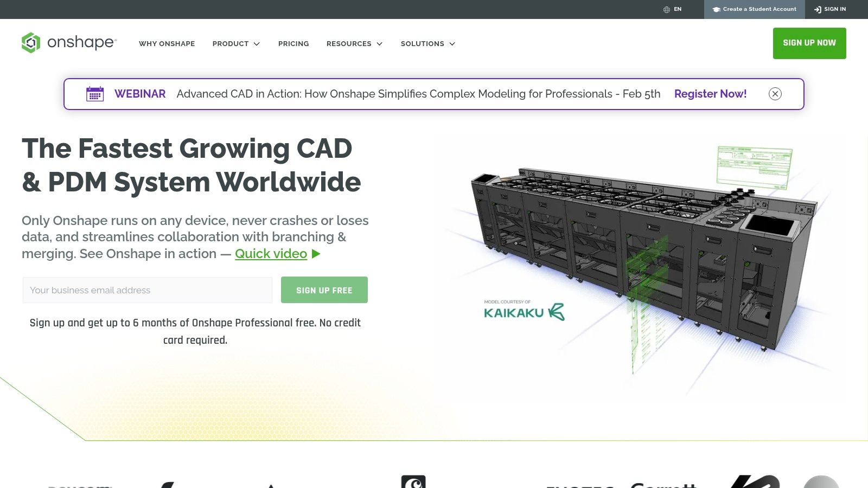Click the webinar title text

418,94
